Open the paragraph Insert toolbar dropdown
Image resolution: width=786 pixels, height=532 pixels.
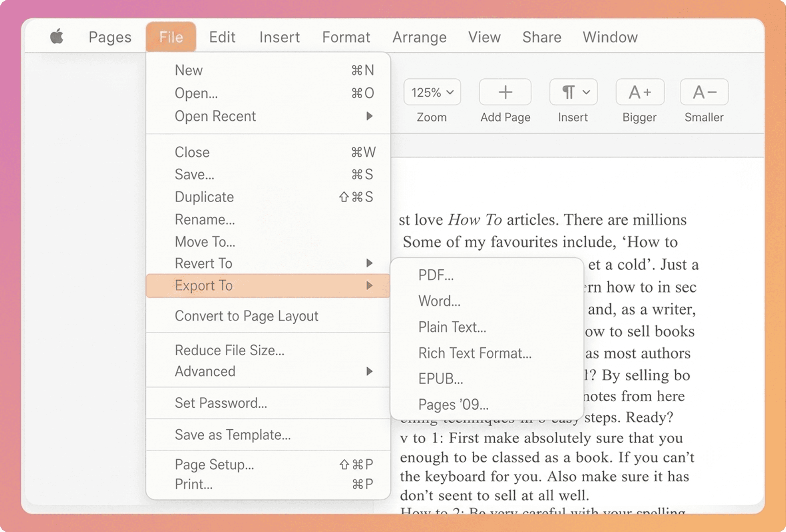coord(573,92)
